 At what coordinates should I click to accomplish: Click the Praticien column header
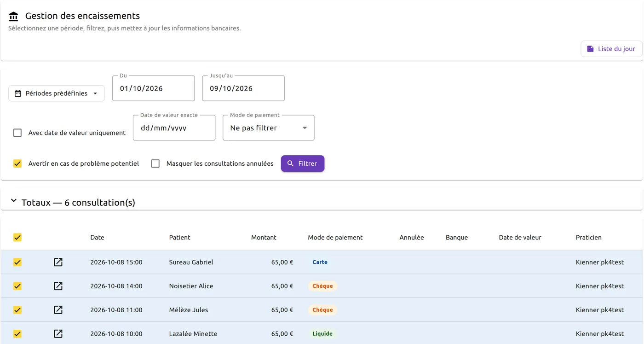coord(589,238)
